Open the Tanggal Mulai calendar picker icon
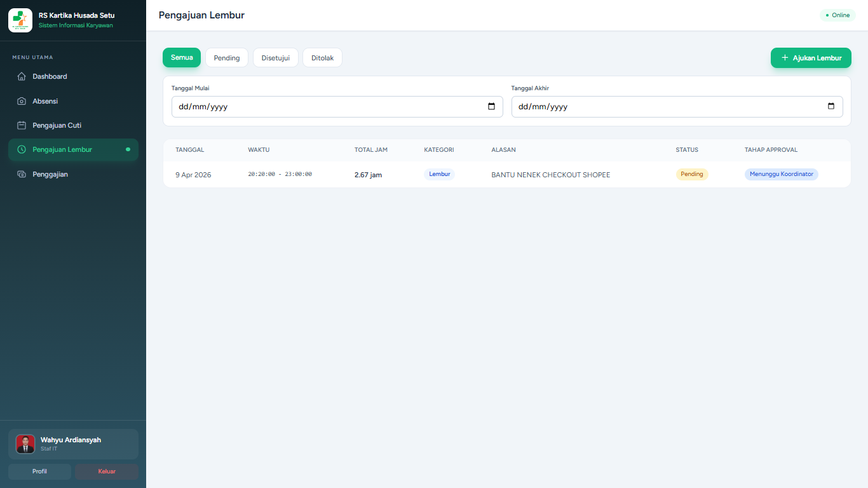868x488 pixels. (491, 107)
